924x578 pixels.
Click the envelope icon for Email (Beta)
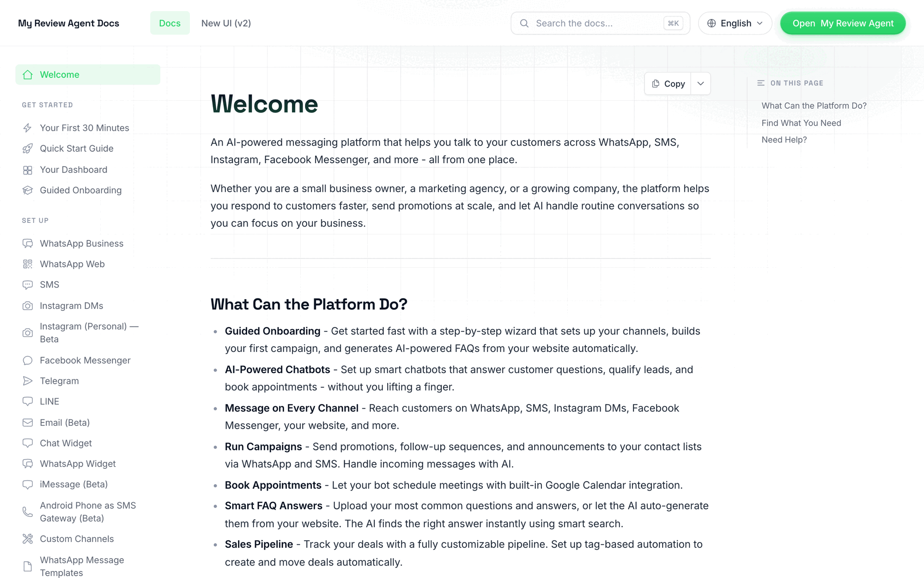28,423
